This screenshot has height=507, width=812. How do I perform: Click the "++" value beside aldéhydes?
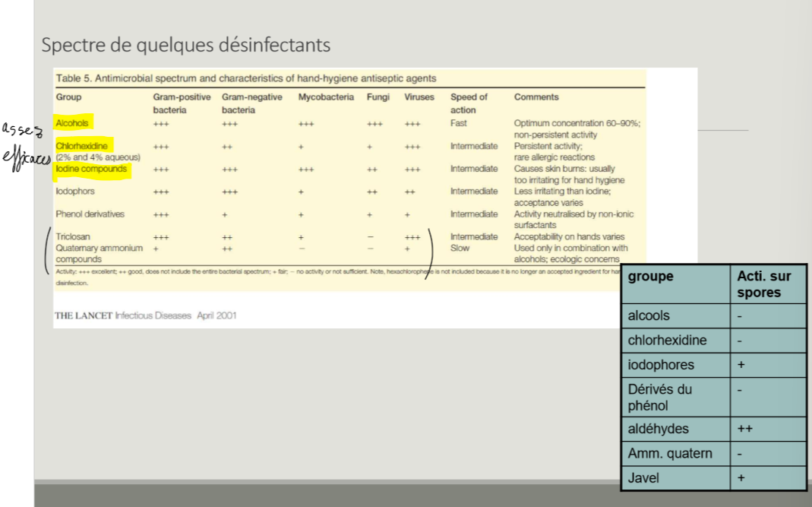744,429
